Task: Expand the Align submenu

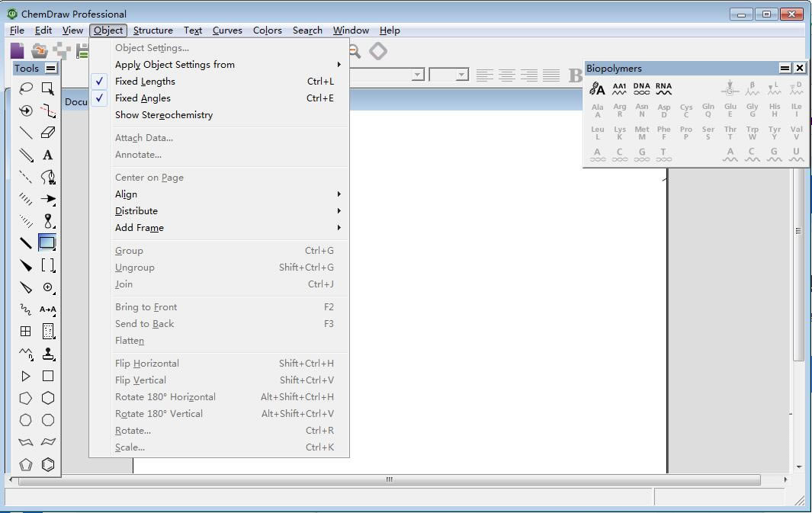Action: [x=127, y=194]
